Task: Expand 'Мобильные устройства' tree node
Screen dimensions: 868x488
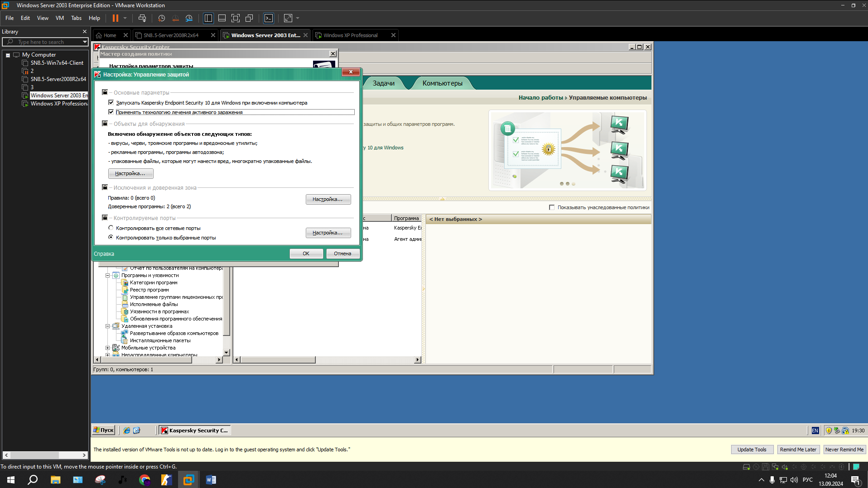Action: (108, 348)
